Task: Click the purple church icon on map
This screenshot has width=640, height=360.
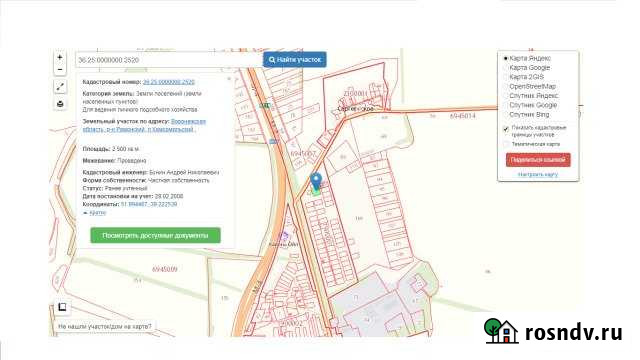Action: click(x=284, y=236)
